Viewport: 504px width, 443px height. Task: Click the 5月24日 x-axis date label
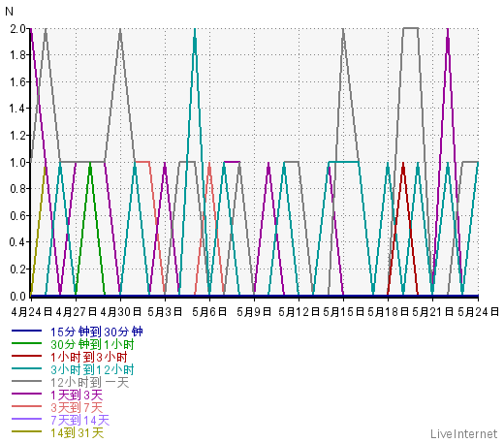point(479,312)
